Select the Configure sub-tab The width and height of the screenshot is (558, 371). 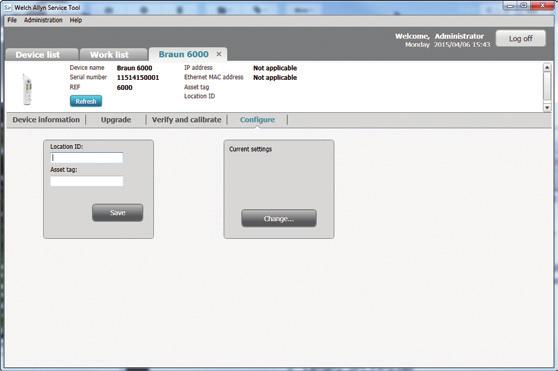click(257, 120)
